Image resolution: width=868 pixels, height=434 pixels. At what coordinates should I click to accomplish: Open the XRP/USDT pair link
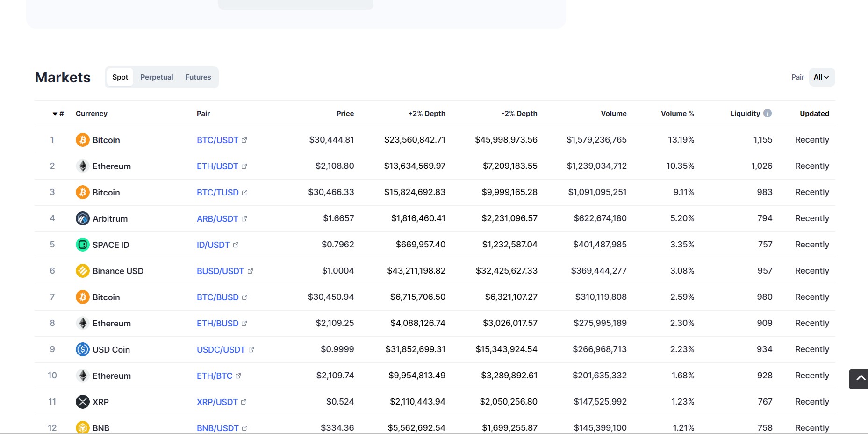tap(217, 402)
